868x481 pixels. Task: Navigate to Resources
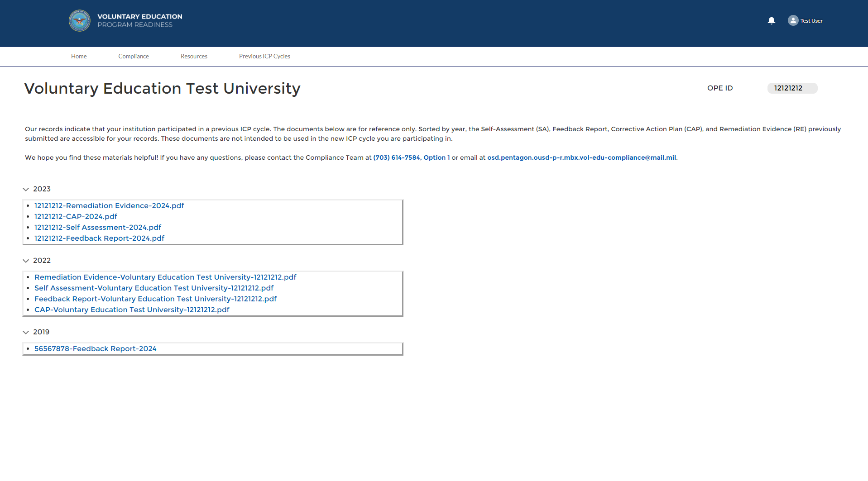[194, 57]
